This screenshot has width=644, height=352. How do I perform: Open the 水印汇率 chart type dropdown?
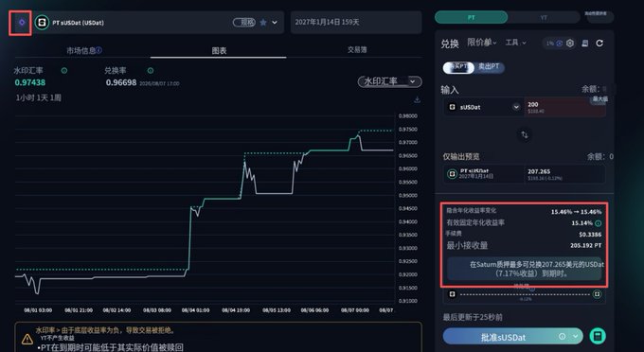click(x=389, y=81)
